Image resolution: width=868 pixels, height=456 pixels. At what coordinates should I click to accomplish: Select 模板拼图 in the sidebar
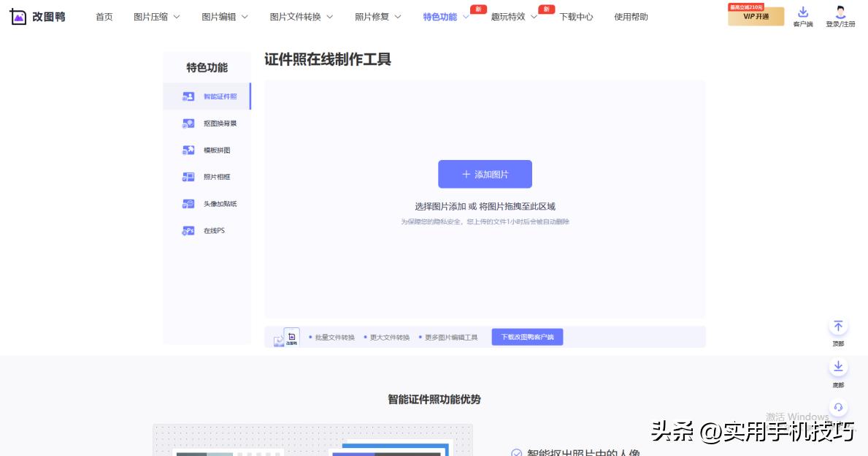[x=212, y=150]
